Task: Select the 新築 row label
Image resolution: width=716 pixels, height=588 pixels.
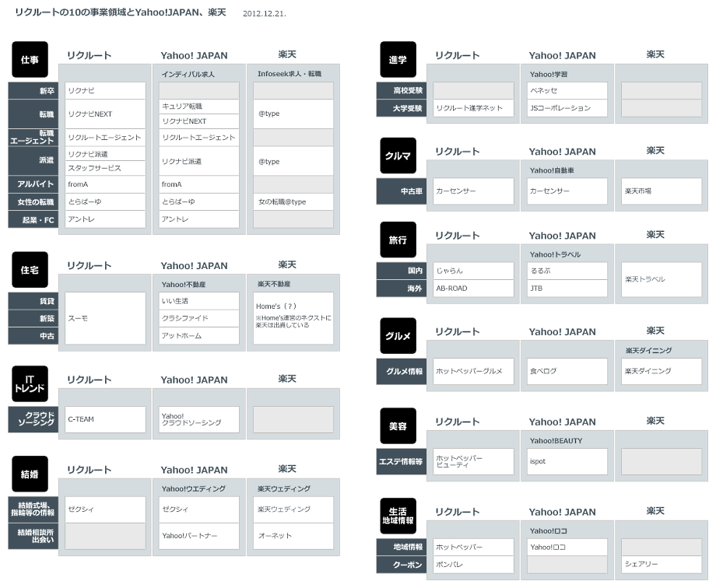Action: tap(33, 318)
